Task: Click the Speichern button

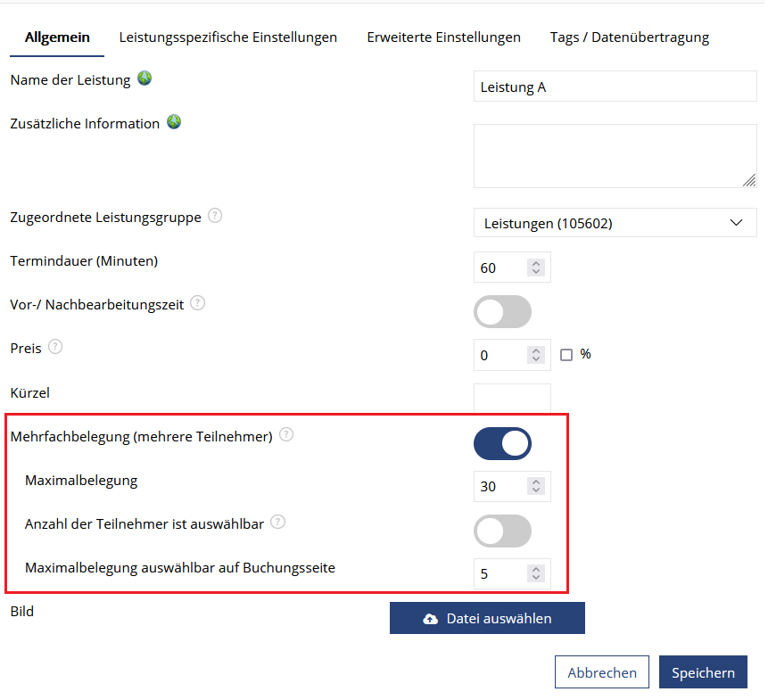Action: pos(703,672)
